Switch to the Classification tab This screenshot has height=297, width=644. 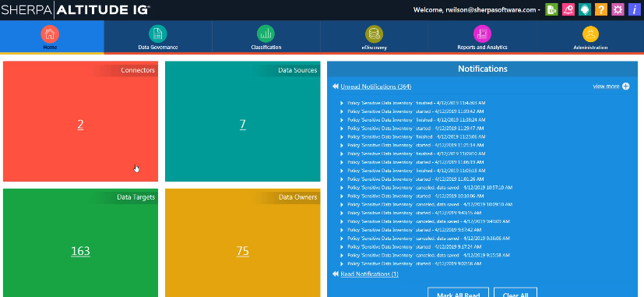266,37
